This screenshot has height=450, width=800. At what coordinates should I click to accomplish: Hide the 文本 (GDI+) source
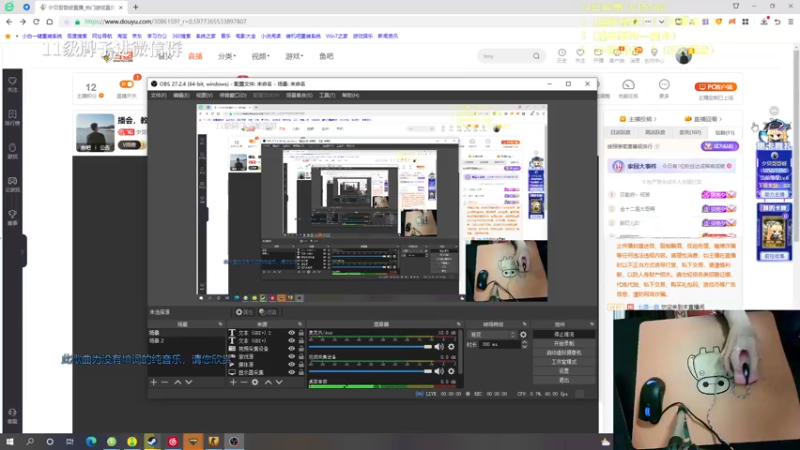291,340
